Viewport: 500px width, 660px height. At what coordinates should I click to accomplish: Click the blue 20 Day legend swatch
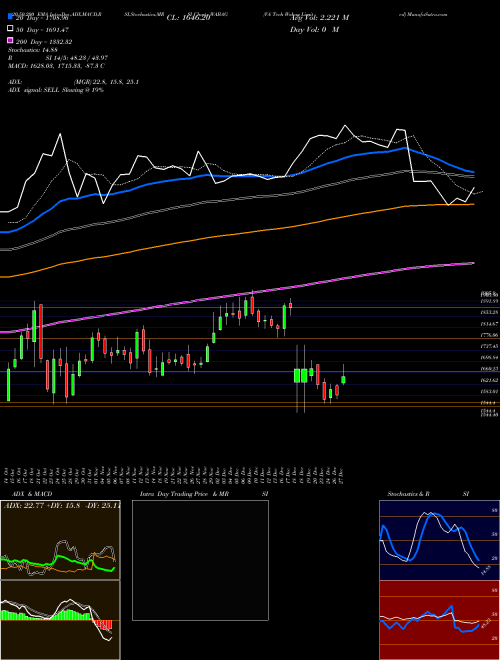pos(11,17)
